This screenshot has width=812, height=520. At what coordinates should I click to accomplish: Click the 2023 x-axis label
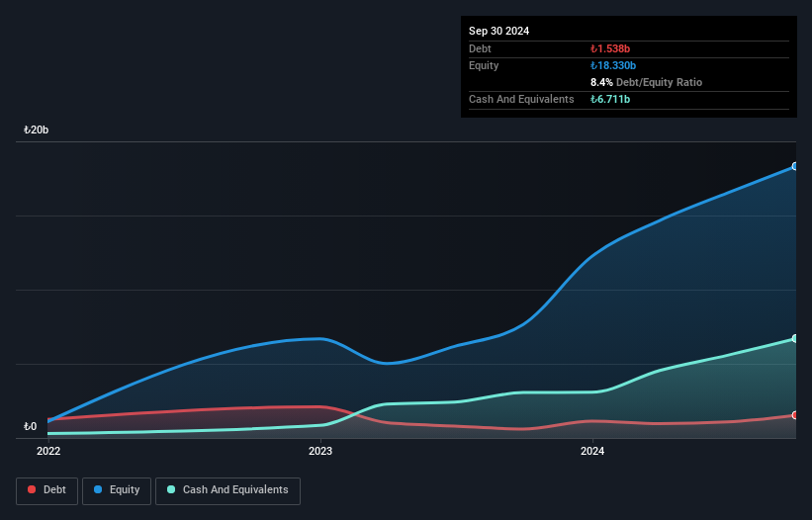pyautogui.click(x=320, y=451)
